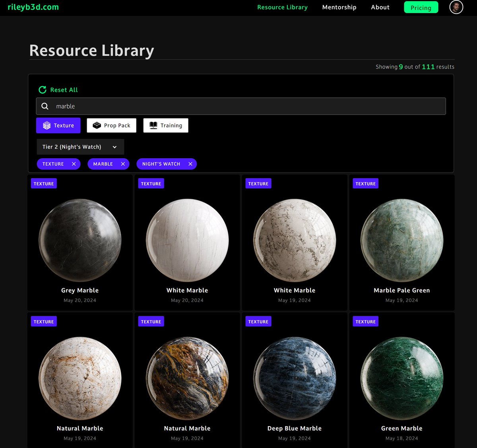477x448 pixels.
Task: Click the TEXTURE badge on Green Marble card
Action: [x=365, y=321]
